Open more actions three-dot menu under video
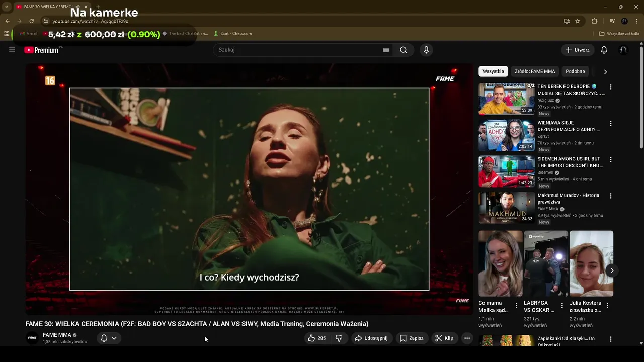Screen dimensions: 644x362 [467, 338]
